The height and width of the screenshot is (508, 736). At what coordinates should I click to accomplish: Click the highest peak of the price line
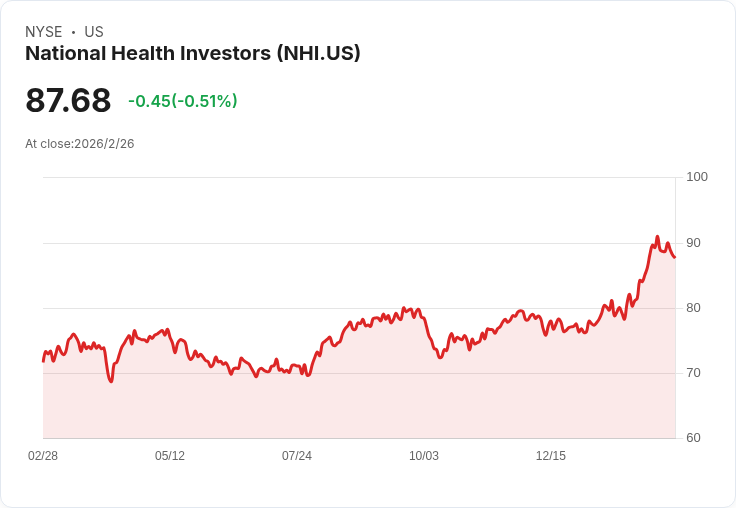(657, 237)
